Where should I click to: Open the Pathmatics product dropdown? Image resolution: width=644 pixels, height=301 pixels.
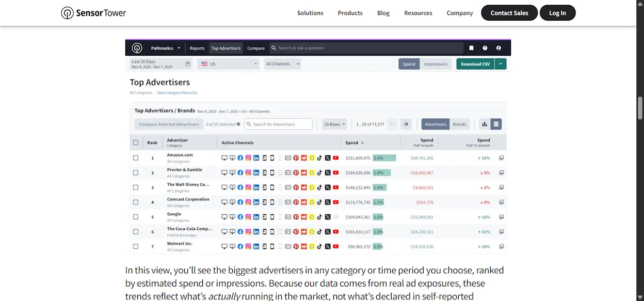[x=166, y=48]
